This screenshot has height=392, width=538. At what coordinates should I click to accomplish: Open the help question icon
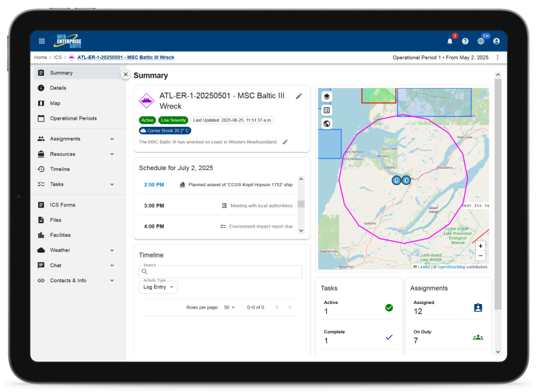point(465,41)
